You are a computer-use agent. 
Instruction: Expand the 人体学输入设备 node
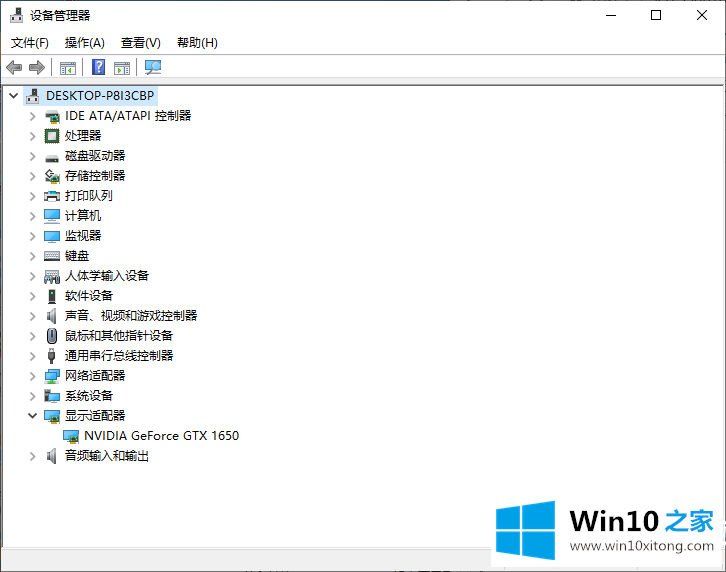32,276
